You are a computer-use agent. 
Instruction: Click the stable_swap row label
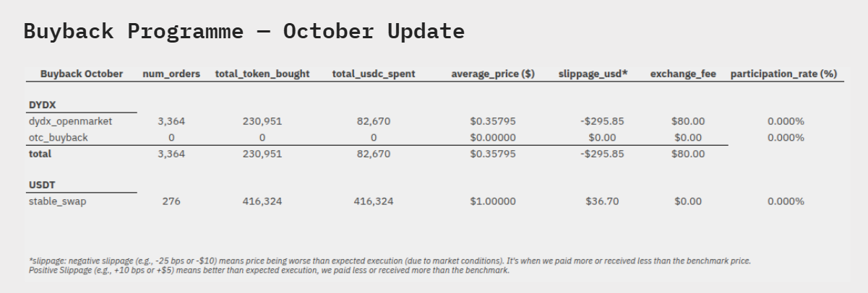(x=57, y=201)
